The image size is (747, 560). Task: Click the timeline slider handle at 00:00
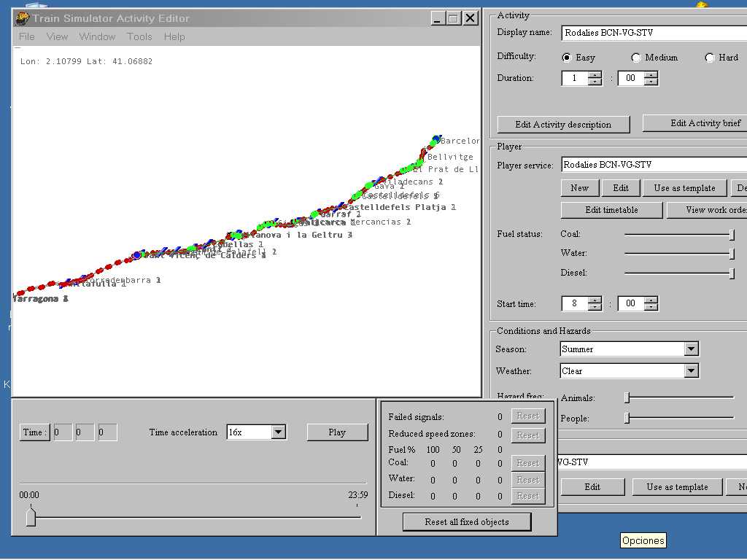[31, 516]
